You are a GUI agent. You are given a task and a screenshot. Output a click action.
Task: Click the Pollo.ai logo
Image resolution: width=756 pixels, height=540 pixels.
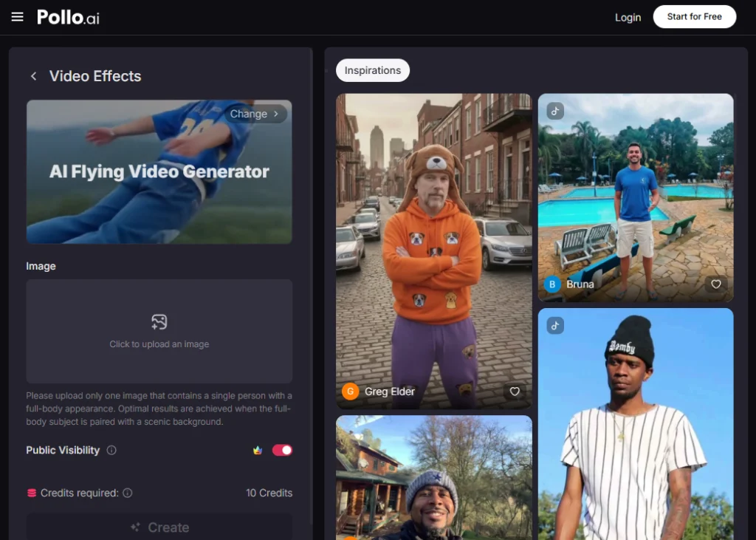pyautogui.click(x=68, y=17)
